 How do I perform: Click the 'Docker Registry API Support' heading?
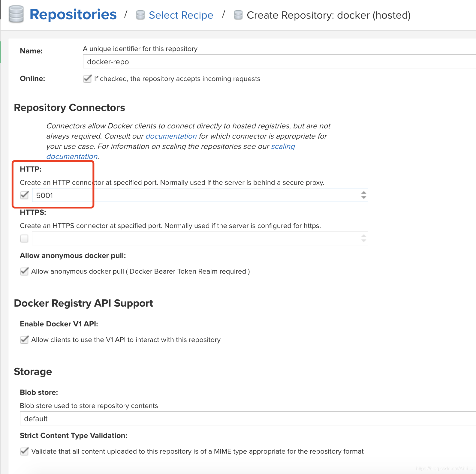[x=83, y=303]
